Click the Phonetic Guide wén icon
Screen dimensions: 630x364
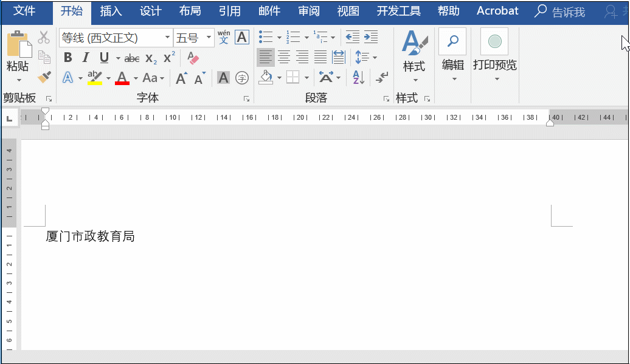[x=224, y=37]
